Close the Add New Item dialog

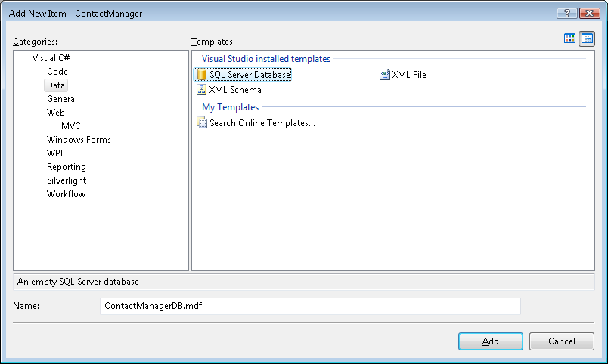click(589, 14)
